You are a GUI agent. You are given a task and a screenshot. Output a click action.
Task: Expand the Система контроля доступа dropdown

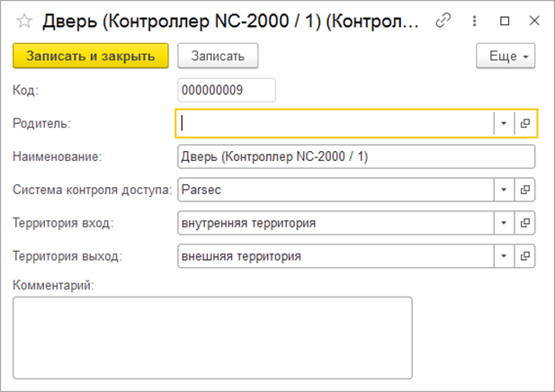click(x=504, y=191)
